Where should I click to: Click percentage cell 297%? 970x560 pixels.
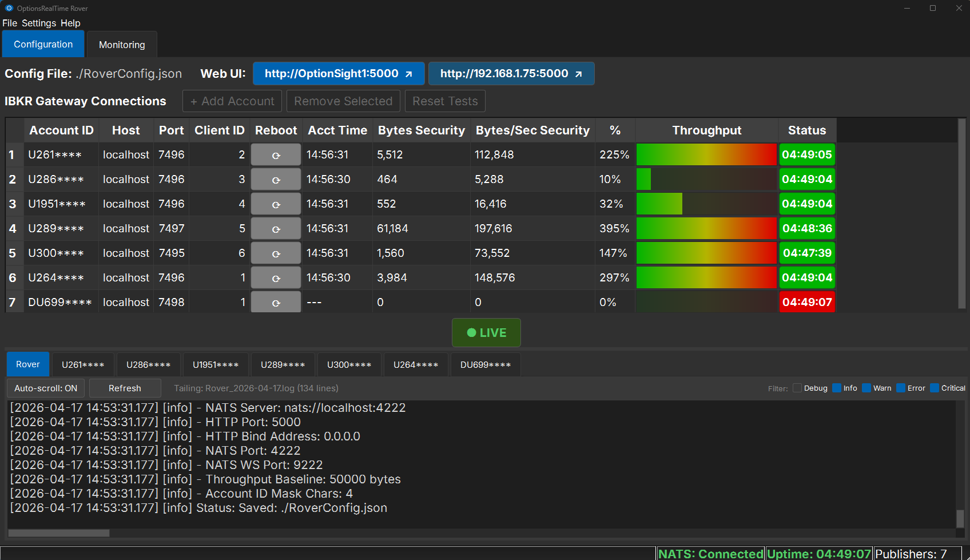(614, 277)
